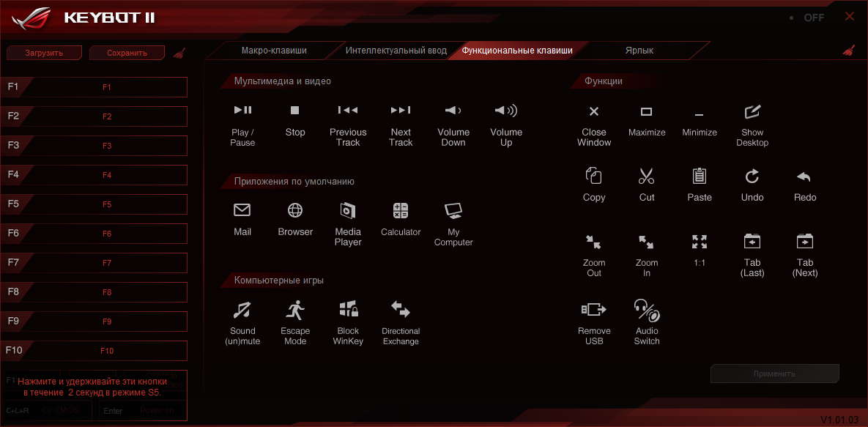
Task: Select the Redo function
Action: click(x=805, y=176)
